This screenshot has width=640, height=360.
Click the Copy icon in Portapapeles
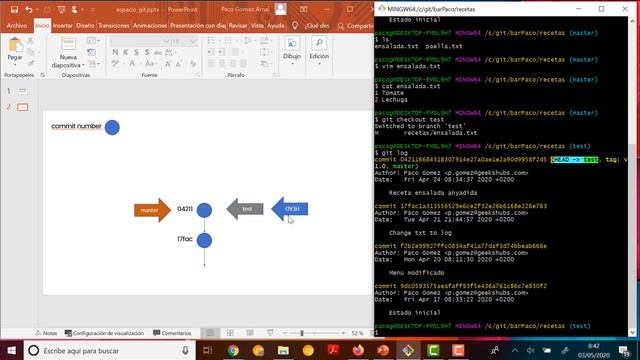pyautogui.click(x=30, y=52)
